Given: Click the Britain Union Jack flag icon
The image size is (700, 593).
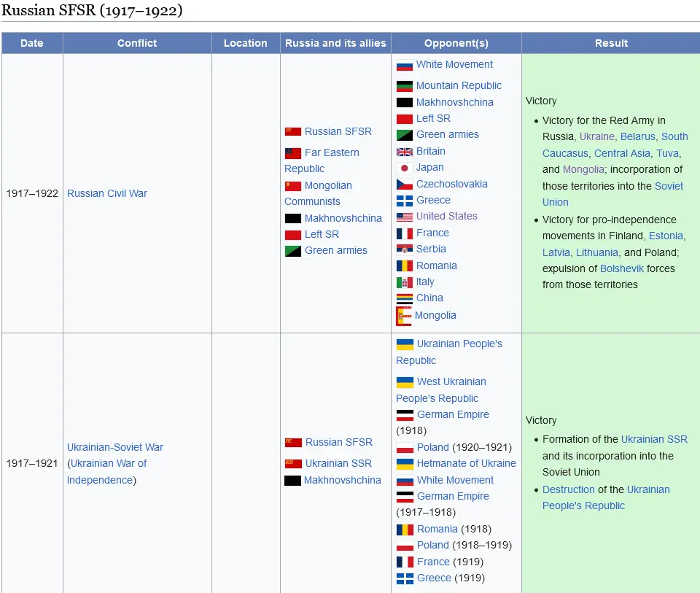Looking at the screenshot, I should point(404,152).
